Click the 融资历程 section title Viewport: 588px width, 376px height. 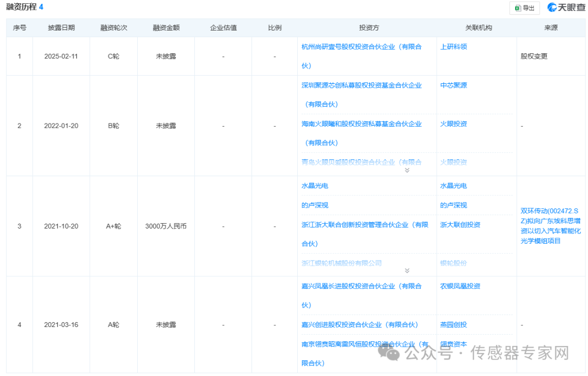click(21, 7)
